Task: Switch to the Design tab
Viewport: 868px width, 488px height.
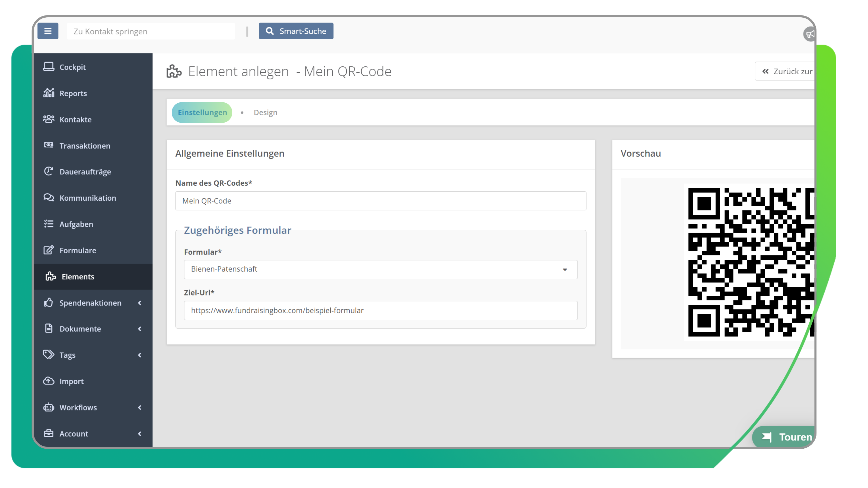Action: click(x=265, y=113)
